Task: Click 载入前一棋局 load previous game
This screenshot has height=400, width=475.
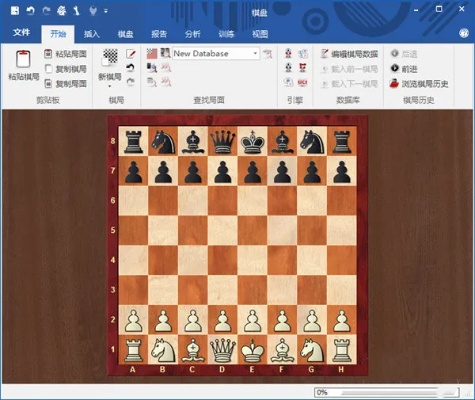Action: click(x=349, y=69)
